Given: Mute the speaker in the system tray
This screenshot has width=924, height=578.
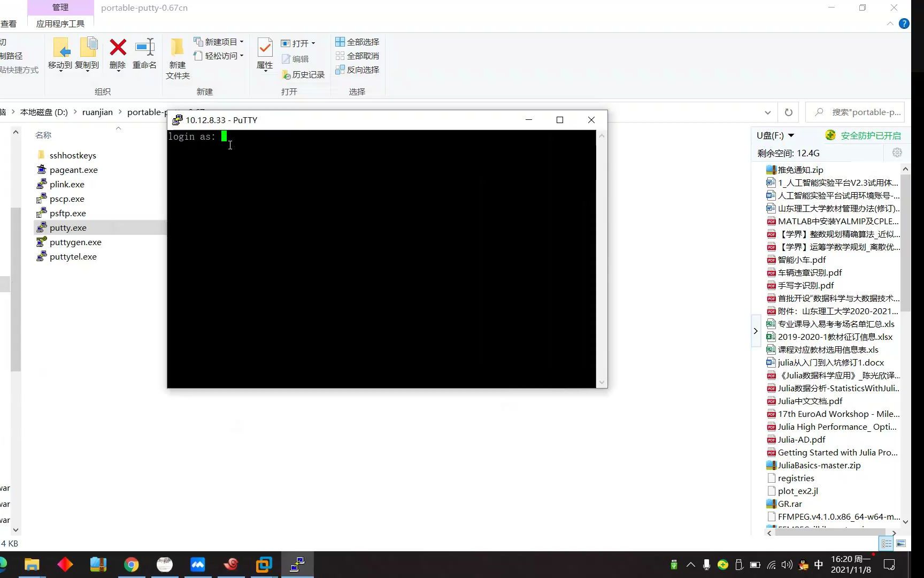Looking at the screenshot, I should 786,564.
